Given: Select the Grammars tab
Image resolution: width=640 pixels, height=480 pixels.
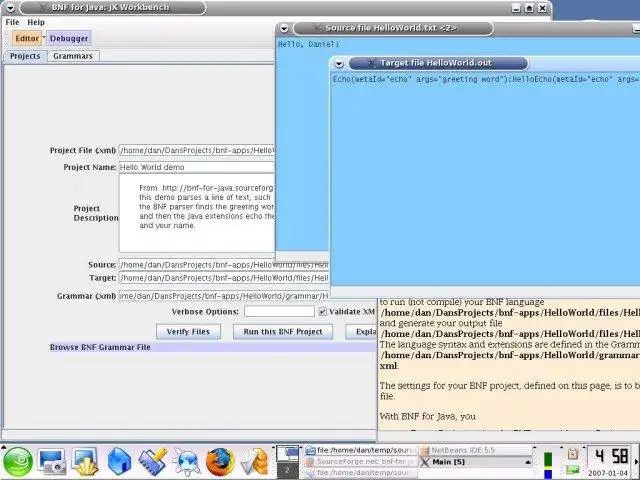Looking at the screenshot, I should click(x=73, y=56).
